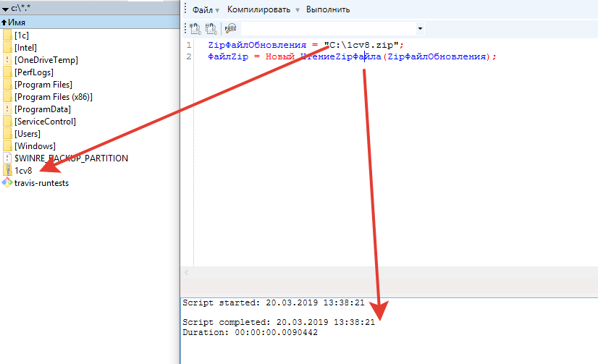Click the colorful icon of travis-runtests
598x364 pixels.
pos(7,182)
